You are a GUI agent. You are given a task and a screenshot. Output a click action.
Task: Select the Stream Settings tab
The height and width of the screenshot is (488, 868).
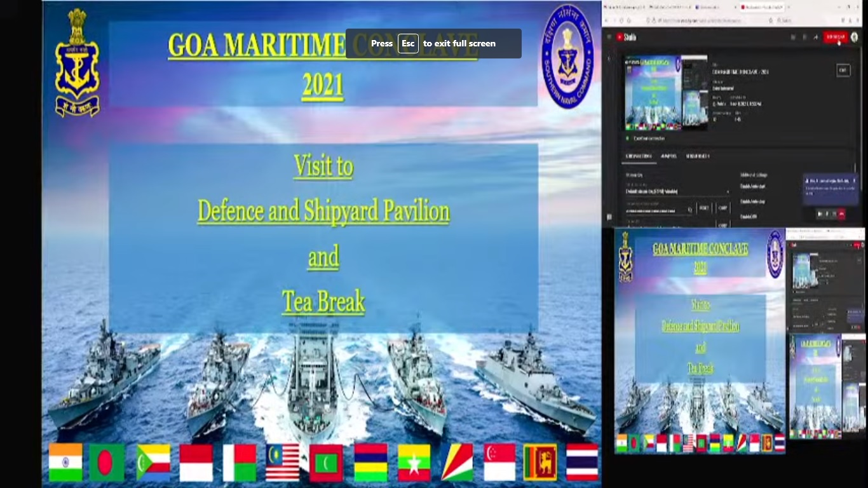tap(639, 156)
